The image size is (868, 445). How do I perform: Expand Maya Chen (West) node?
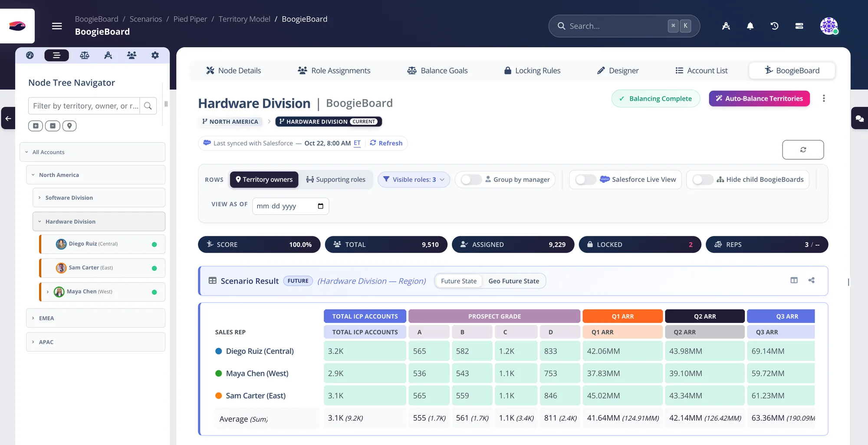[48, 292]
